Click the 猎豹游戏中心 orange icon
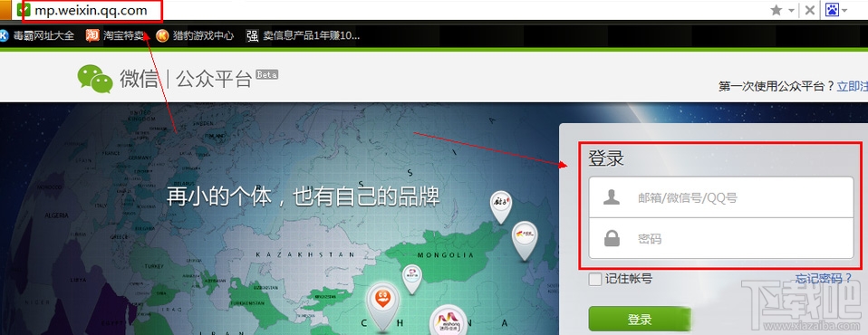 tap(162, 36)
